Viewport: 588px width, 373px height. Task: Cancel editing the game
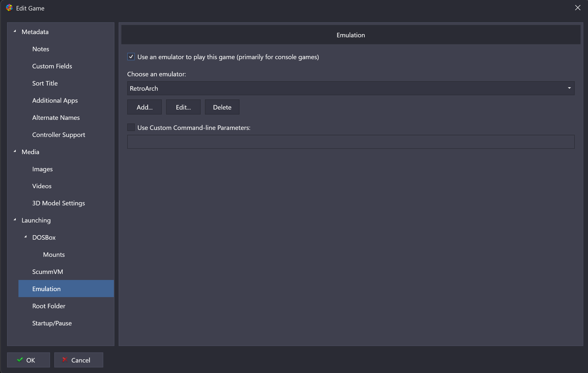tap(78, 360)
